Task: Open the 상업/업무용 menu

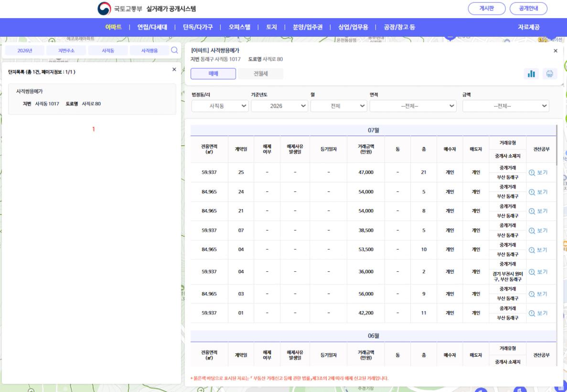Action: click(x=353, y=27)
